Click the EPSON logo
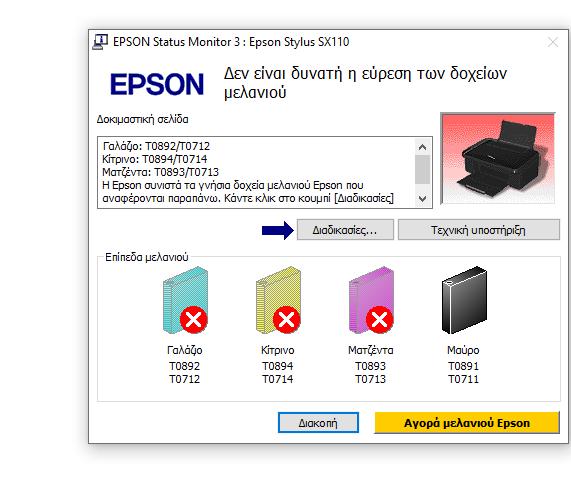571x480 pixels. [x=157, y=84]
